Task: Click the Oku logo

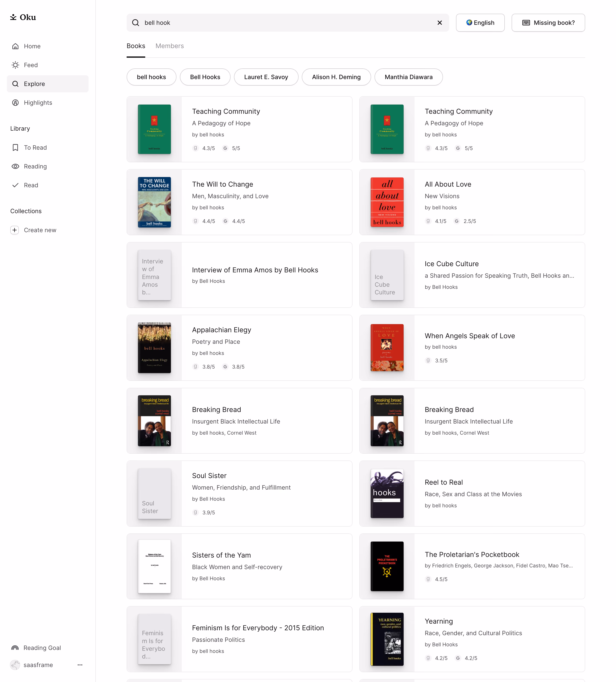Action: click(23, 17)
